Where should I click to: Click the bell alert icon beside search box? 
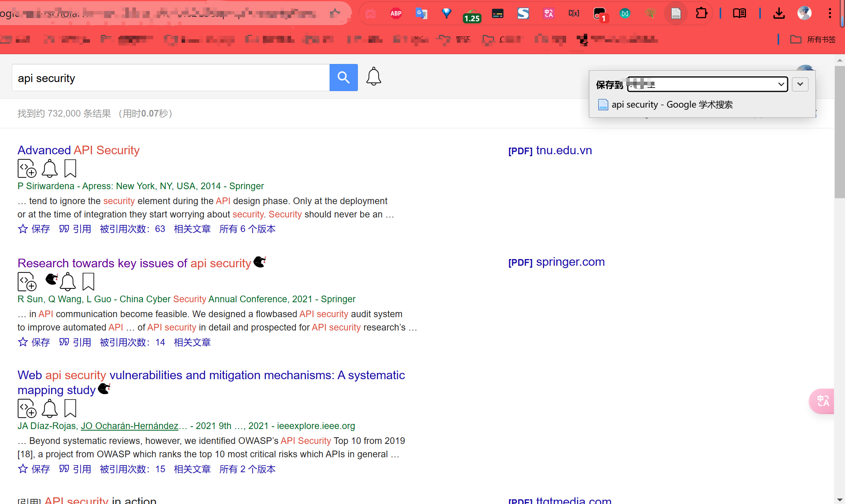click(374, 77)
